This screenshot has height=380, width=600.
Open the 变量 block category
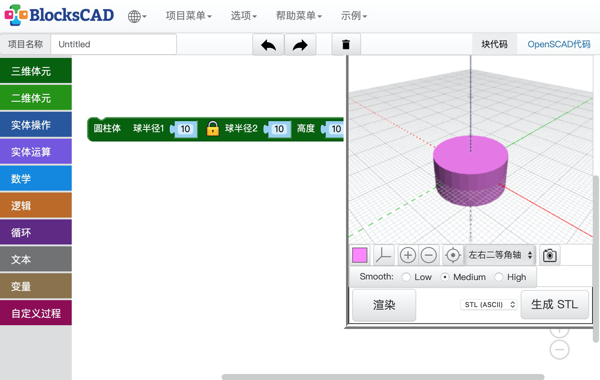tap(36, 286)
